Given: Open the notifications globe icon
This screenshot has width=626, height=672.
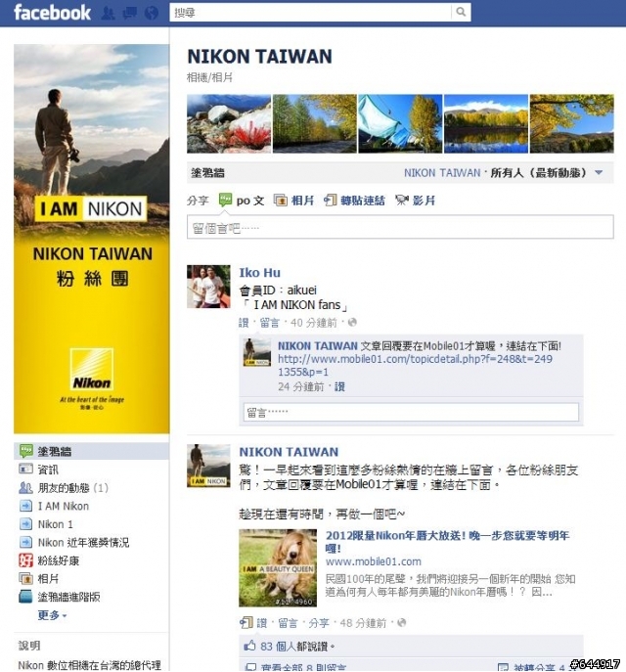Looking at the screenshot, I should pyautogui.click(x=152, y=13).
